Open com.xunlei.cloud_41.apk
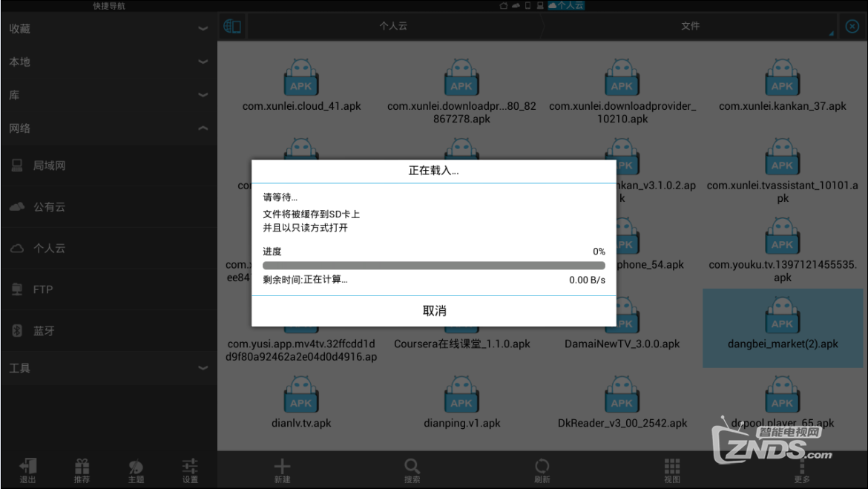 click(x=301, y=85)
